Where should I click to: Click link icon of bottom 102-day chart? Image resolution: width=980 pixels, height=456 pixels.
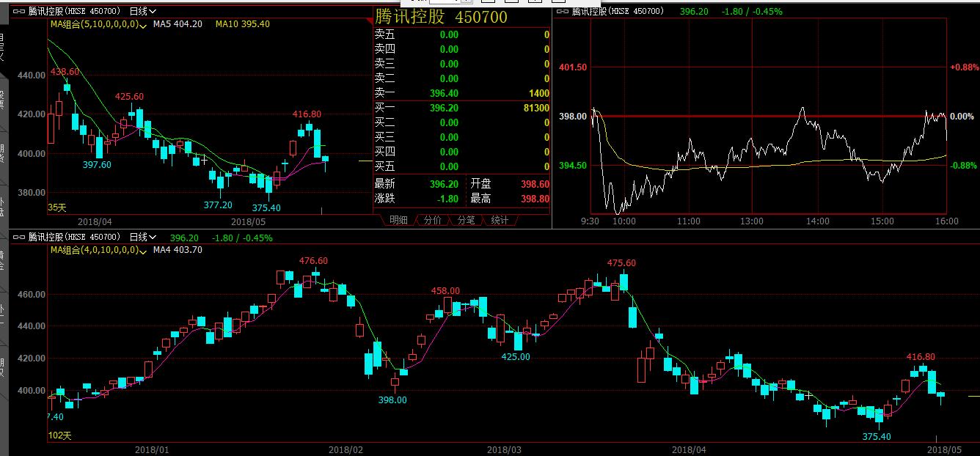click(x=19, y=238)
